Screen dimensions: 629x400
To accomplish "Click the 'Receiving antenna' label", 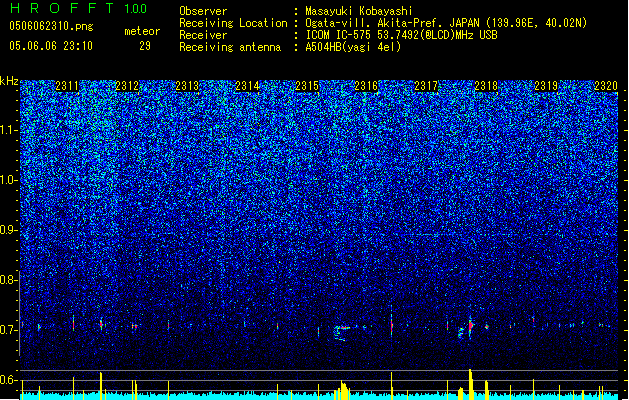I will pyautogui.click(x=230, y=47).
